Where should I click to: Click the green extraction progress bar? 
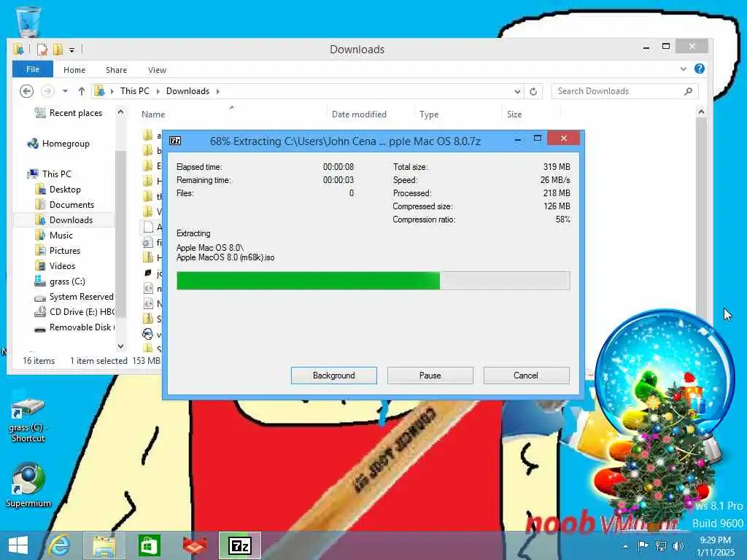373,281
